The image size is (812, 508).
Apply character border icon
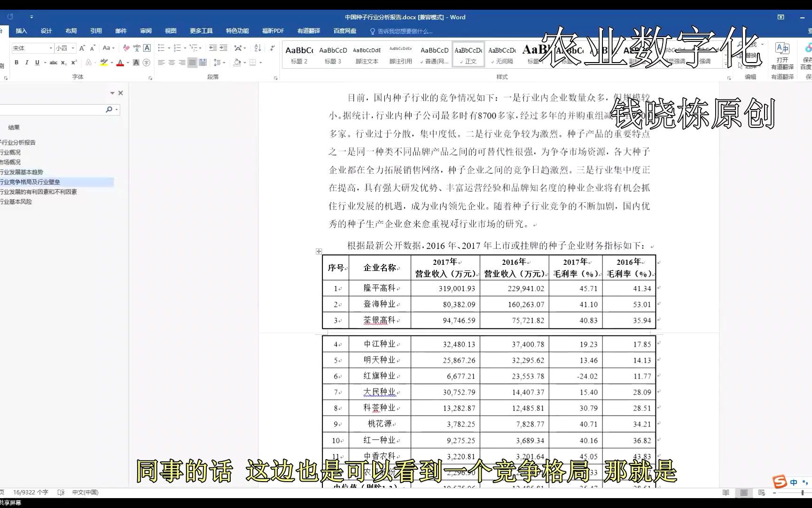pos(147,48)
